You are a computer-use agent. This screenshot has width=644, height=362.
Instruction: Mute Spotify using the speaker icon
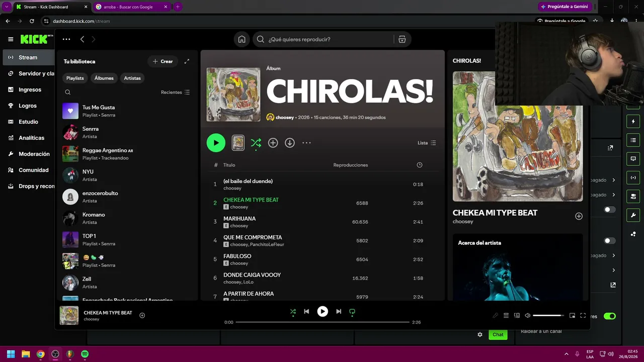[527, 315]
